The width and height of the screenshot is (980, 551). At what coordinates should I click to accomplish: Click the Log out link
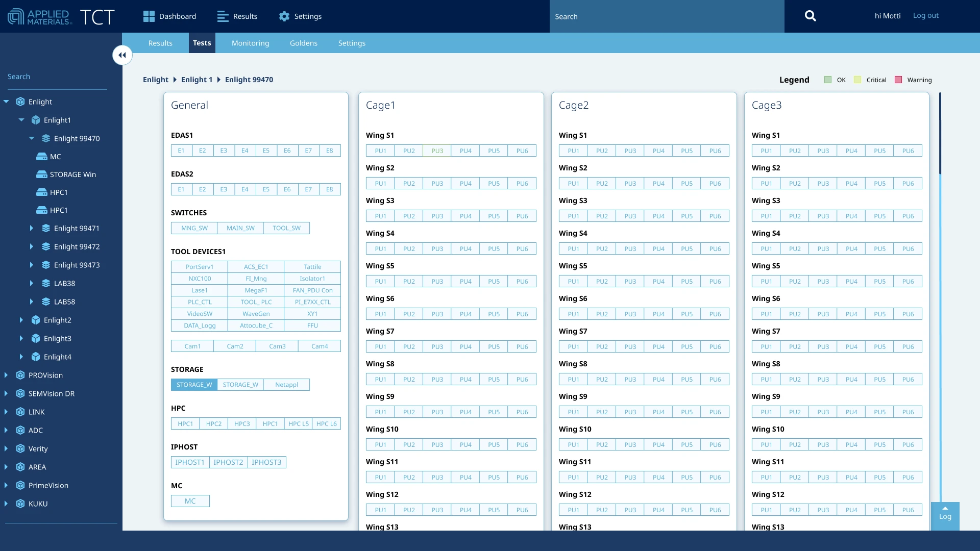925,16
